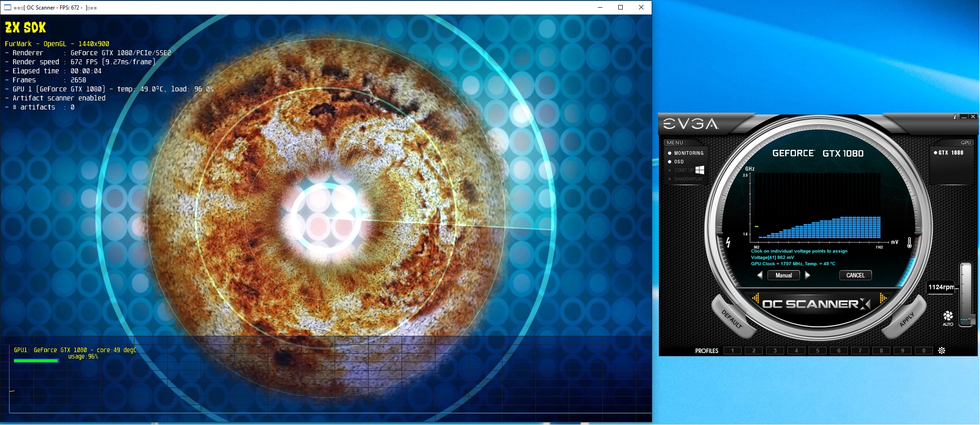
Task: Click the GEFORCE GTX 1080 title
Action: pyautogui.click(x=818, y=153)
